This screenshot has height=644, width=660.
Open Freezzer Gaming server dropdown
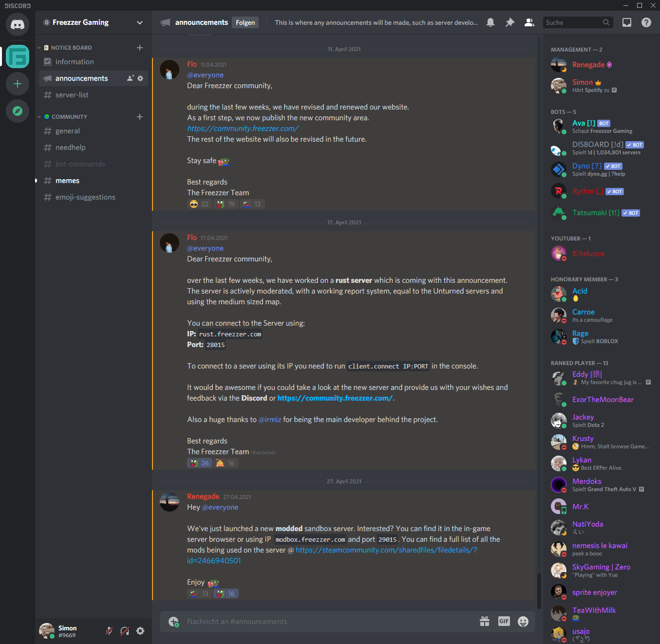point(140,22)
